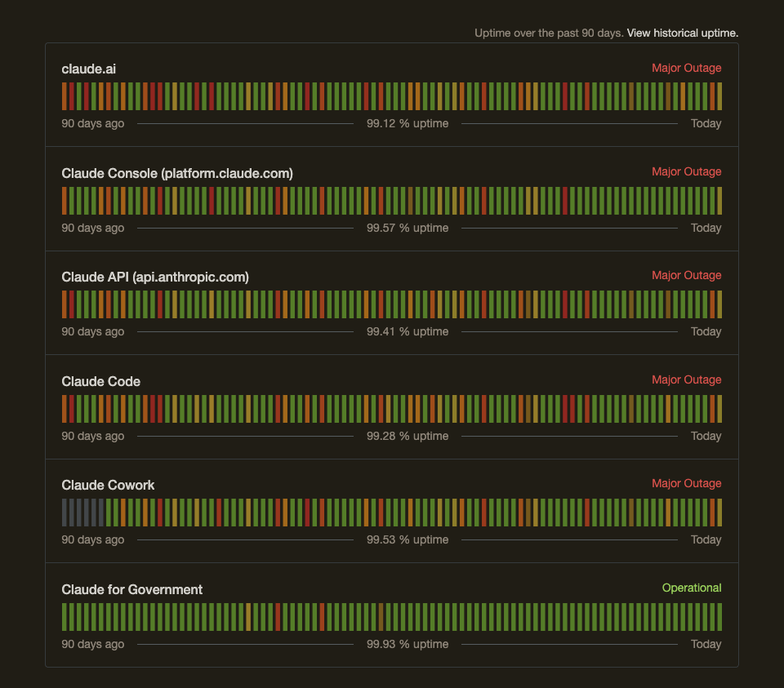Image resolution: width=784 pixels, height=688 pixels.
Task: Click Major Outage status for Claude Code
Action: [x=687, y=380]
